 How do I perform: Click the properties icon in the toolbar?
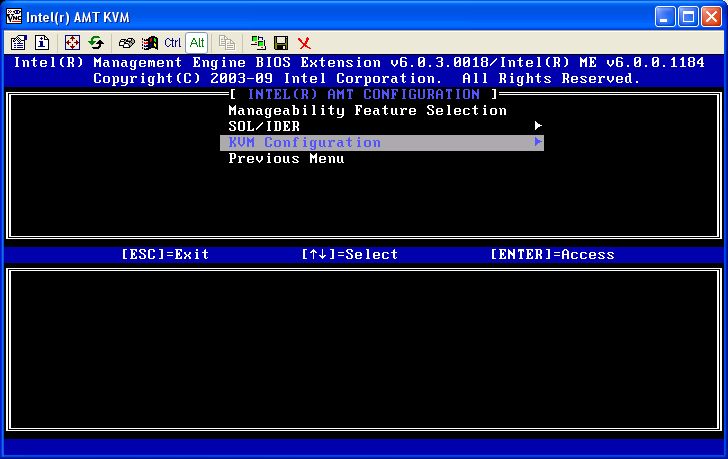[19, 43]
